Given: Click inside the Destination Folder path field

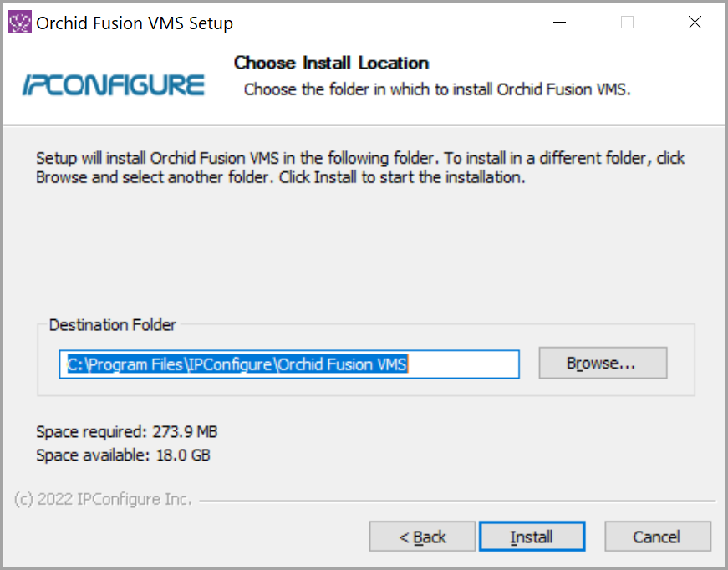Looking at the screenshot, I should 288,364.
